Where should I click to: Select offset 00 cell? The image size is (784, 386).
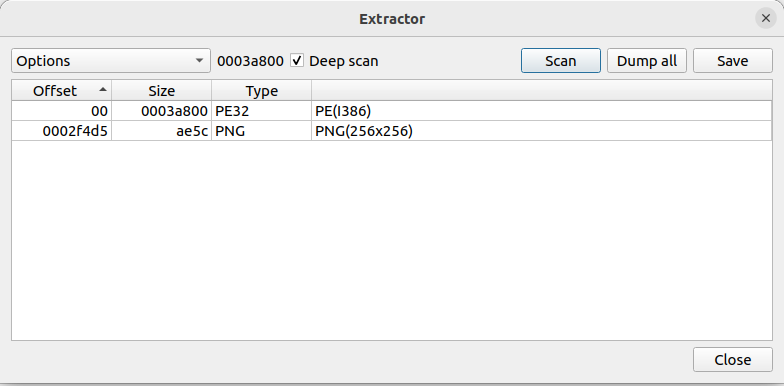point(62,111)
